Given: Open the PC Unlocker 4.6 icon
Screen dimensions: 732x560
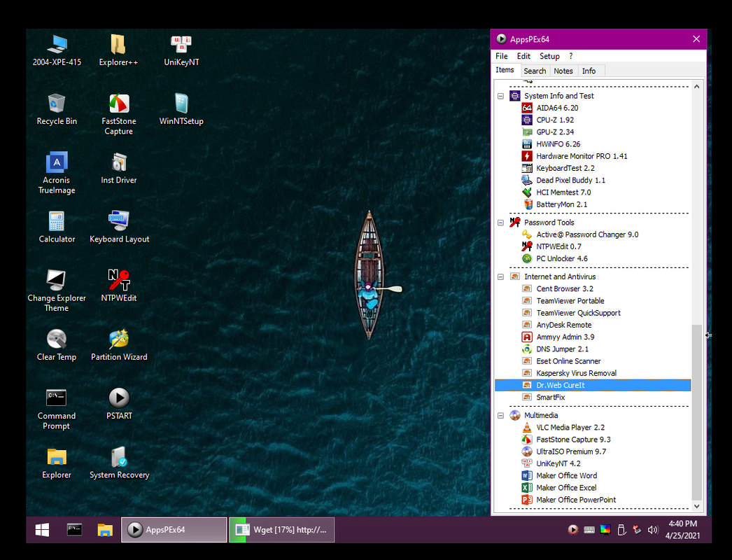Looking at the screenshot, I should point(526,259).
